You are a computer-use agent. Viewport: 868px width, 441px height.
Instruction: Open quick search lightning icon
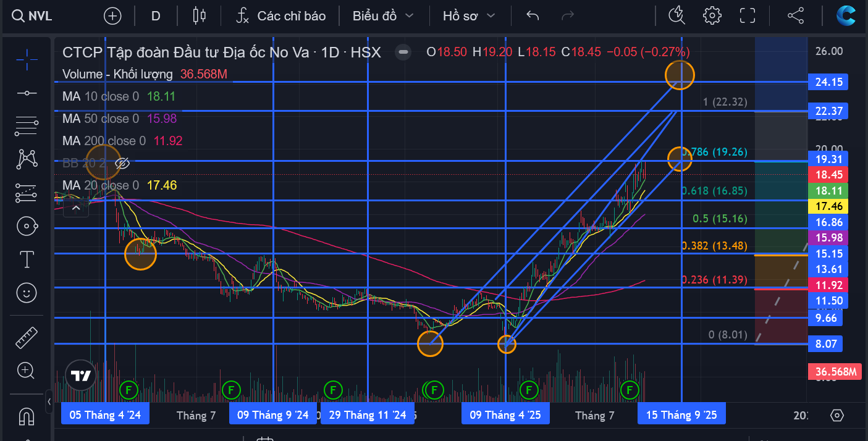(x=678, y=16)
